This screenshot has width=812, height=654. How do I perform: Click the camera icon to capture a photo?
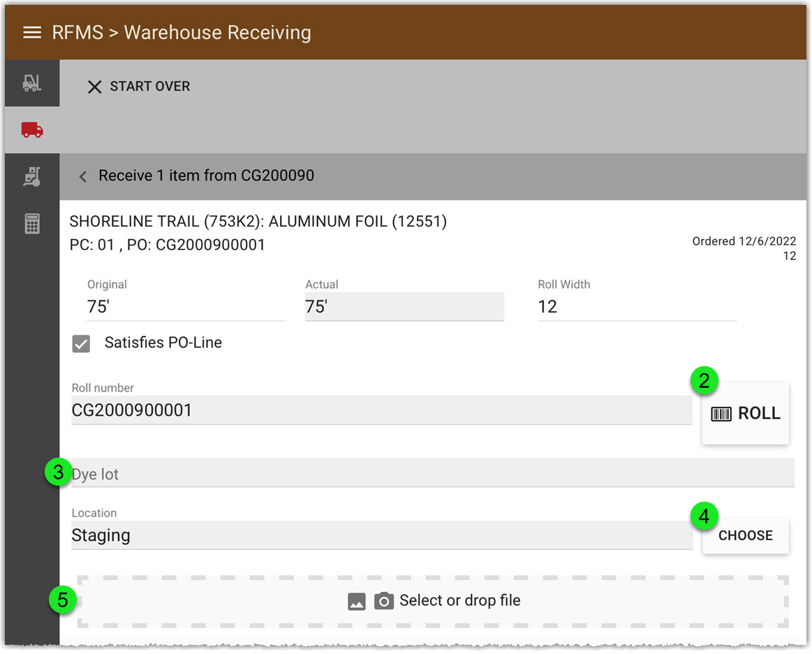pos(383,600)
